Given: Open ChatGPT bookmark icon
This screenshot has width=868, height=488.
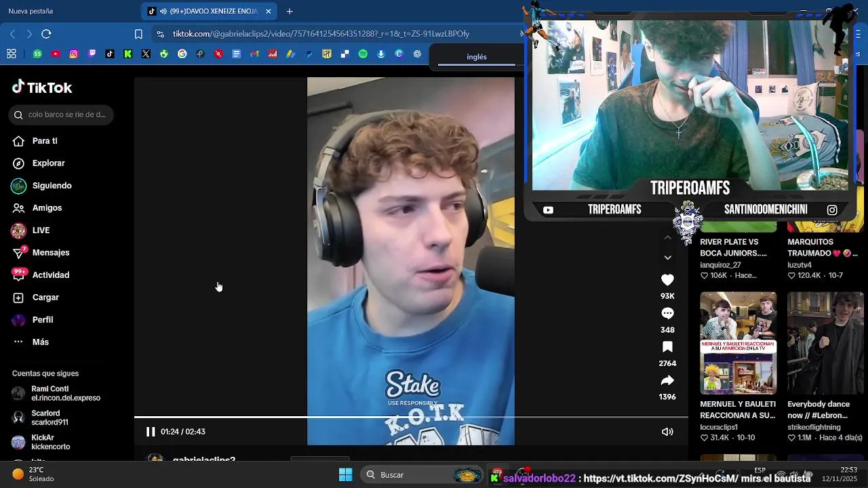Looking at the screenshot, I should (x=417, y=54).
